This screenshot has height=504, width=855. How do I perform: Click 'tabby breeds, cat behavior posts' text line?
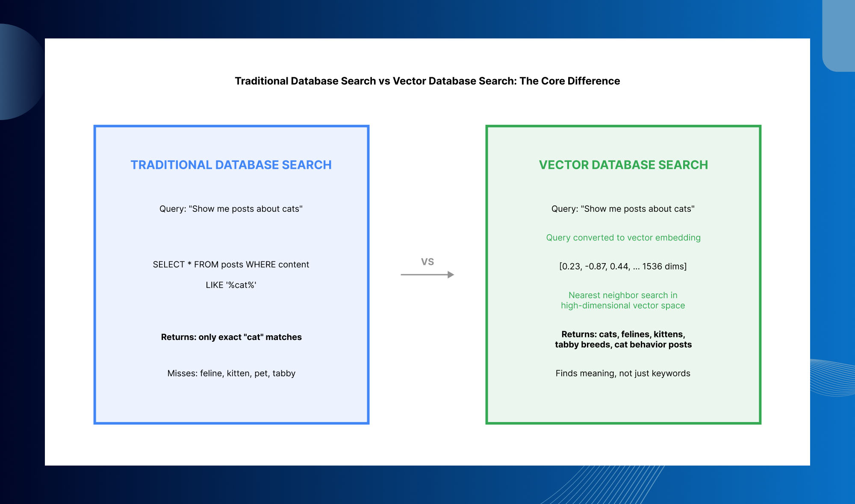[x=623, y=344]
